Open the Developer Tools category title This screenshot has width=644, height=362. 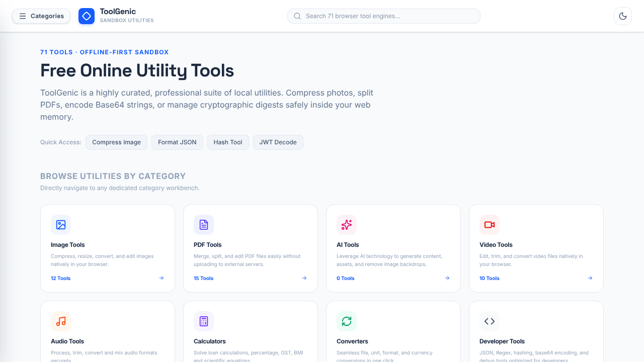tap(502, 341)
